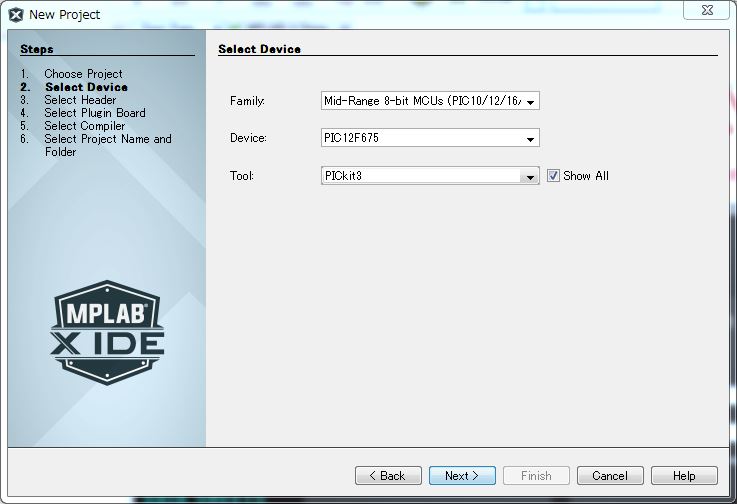
Task: Open Help for this wizard
Action: pos(684,476)
